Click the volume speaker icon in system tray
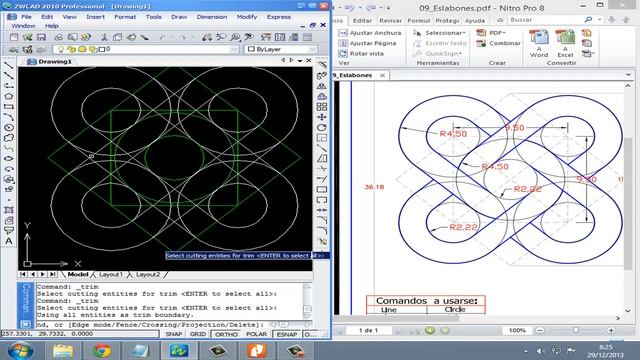The width and height of the screenshot is (640, 360). click(540, 351)
